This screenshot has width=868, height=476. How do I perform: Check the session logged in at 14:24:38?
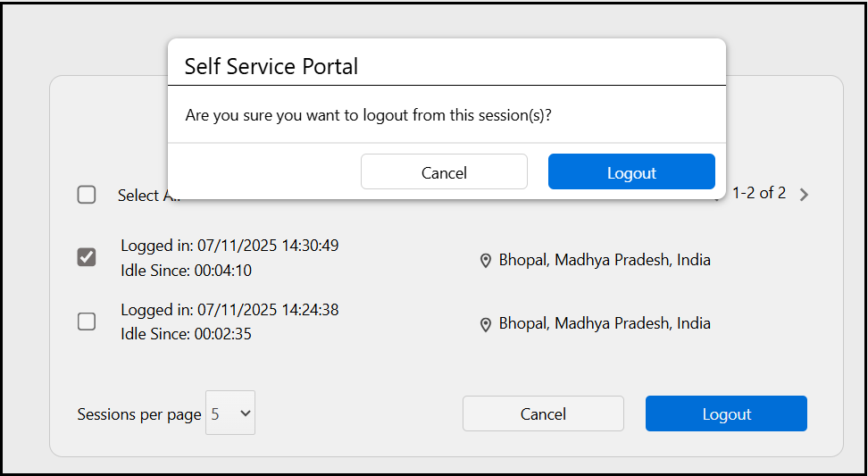pos(87,322)
